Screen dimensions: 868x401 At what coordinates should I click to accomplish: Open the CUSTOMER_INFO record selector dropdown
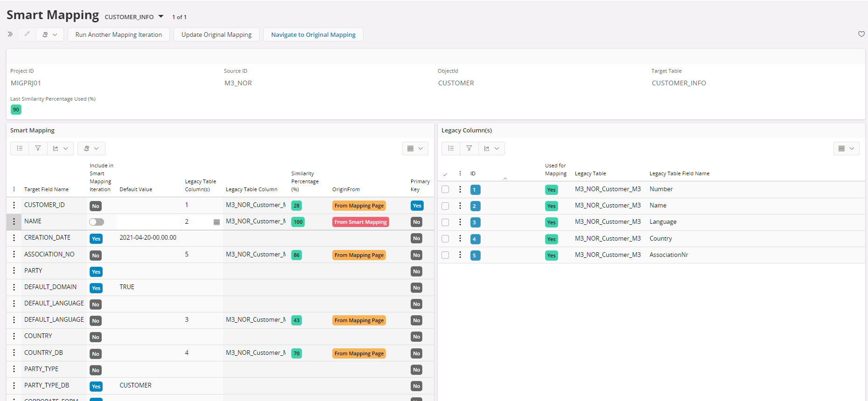tap(161, 17)
